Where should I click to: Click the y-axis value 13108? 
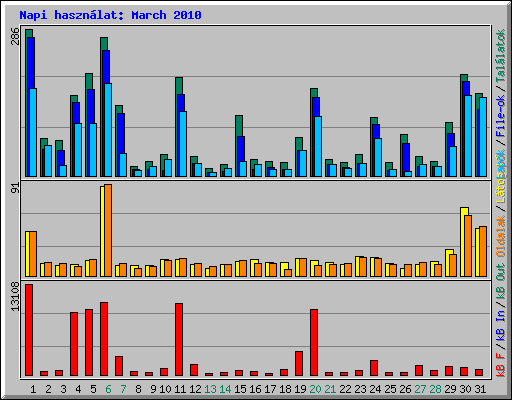point(15,297)
